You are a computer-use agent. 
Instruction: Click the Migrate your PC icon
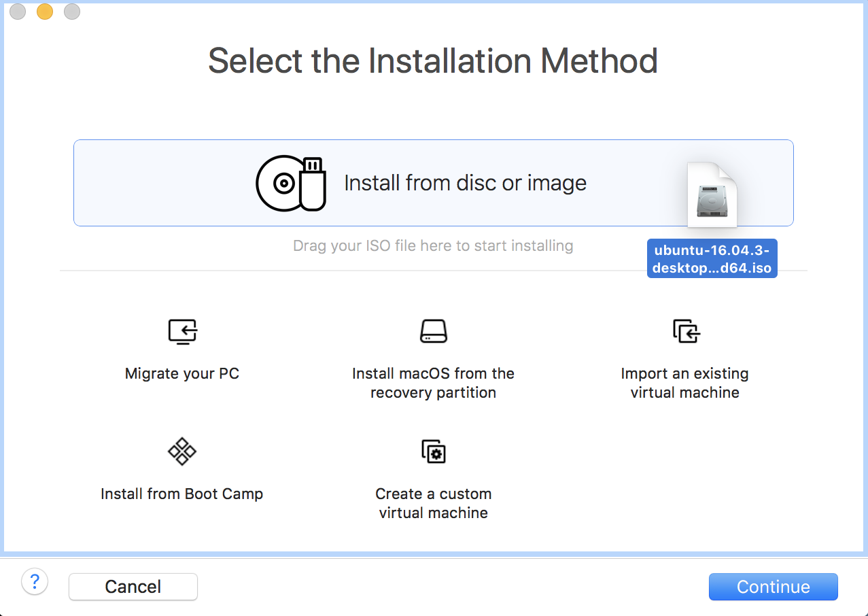click(x=182, y=332)
